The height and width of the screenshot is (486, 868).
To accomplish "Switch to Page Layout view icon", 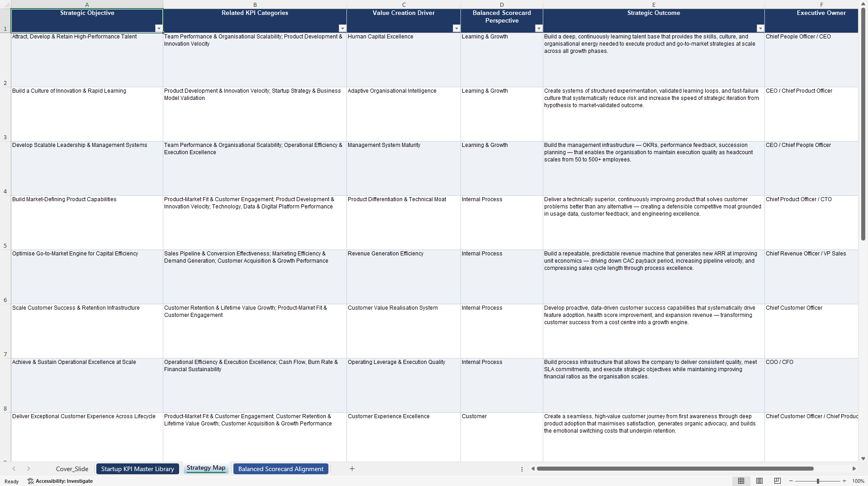I will [759, 481].
